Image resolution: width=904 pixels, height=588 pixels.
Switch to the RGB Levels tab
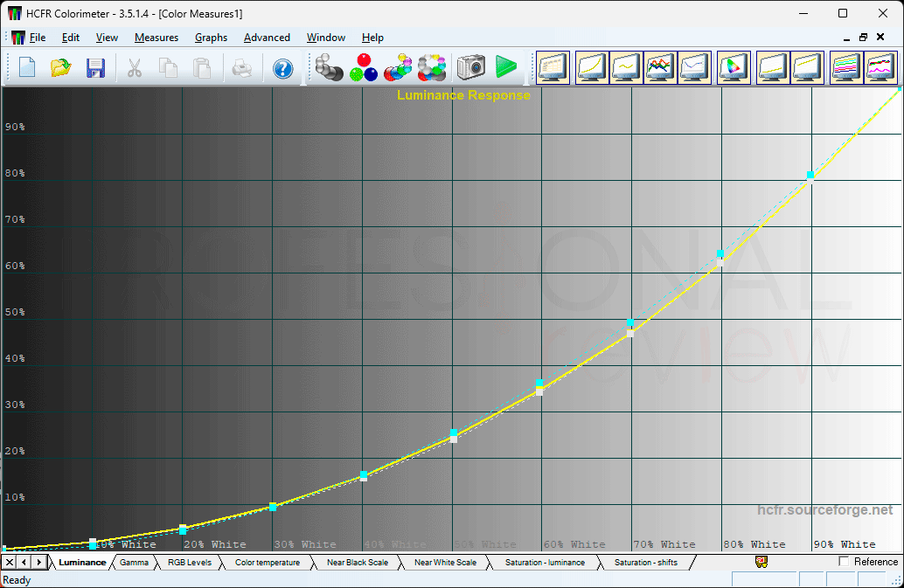pos(189,562)
